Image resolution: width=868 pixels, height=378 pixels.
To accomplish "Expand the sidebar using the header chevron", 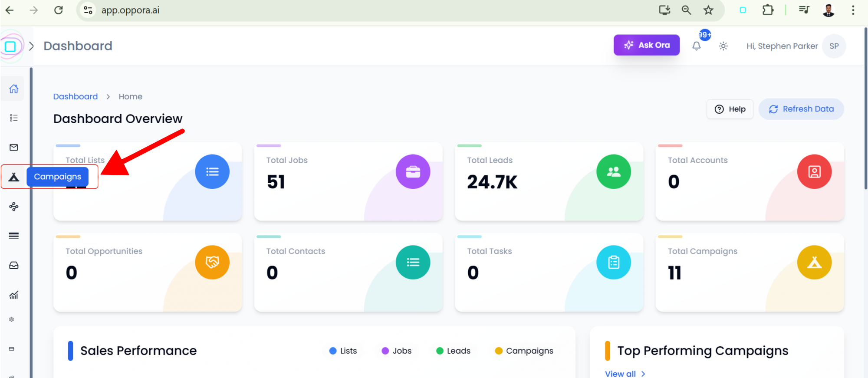I will pos(31,46).
